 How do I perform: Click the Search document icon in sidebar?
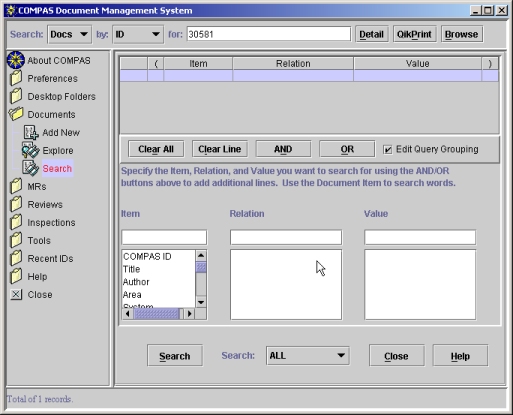[31, 168]
